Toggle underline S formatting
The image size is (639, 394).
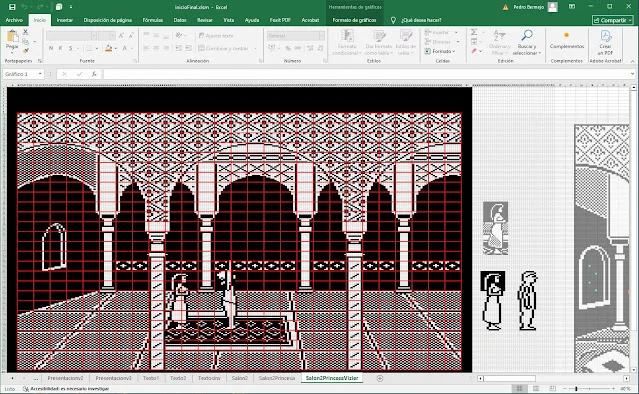tap(71, 48)
